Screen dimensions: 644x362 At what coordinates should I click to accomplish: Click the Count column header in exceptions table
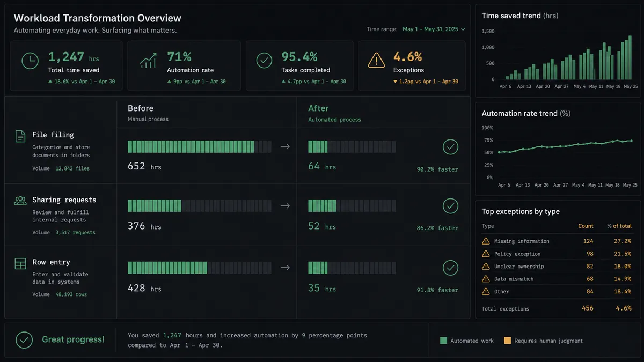point(586,226)
